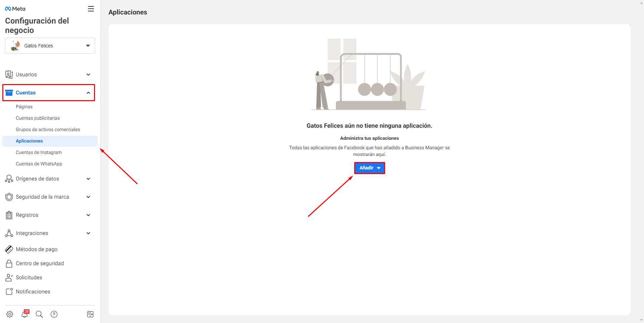
Task: Click the Aplicaciones page heading
Action: point(128,12)
